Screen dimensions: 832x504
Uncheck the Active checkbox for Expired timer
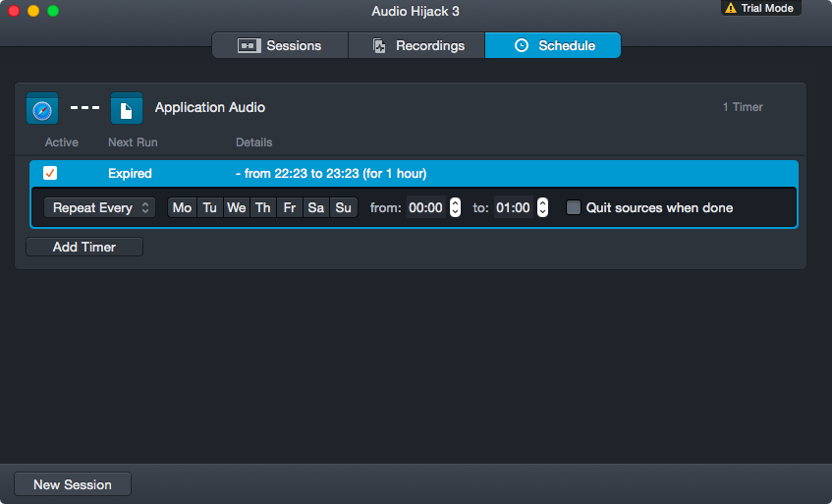click(50, 173)
